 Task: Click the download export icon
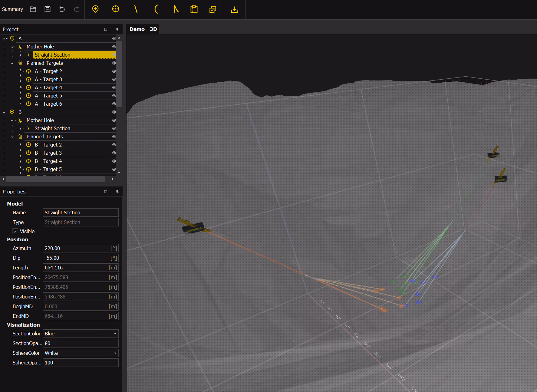click(x=235, y=10)
